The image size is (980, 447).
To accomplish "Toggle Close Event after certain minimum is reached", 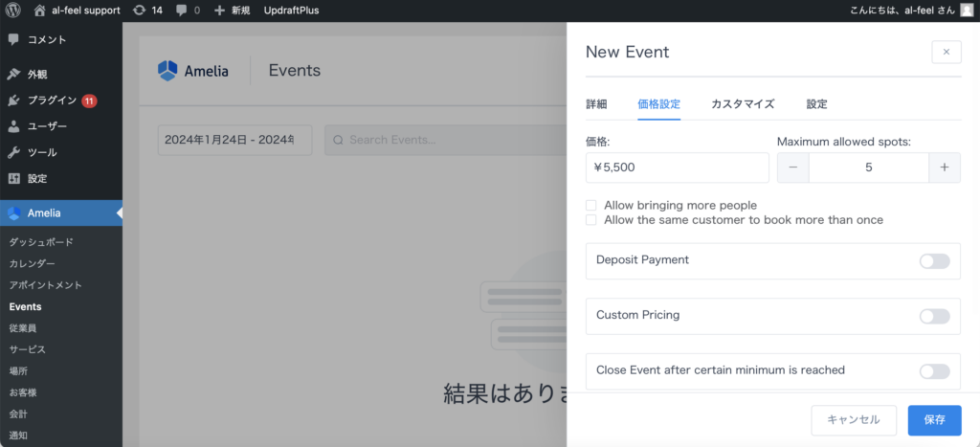I will [934, 371].
